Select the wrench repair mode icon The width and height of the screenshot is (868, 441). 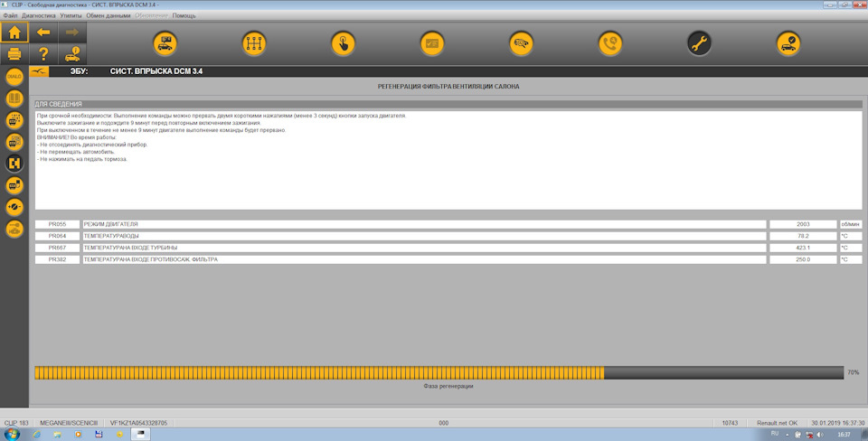tap(699, 43)
